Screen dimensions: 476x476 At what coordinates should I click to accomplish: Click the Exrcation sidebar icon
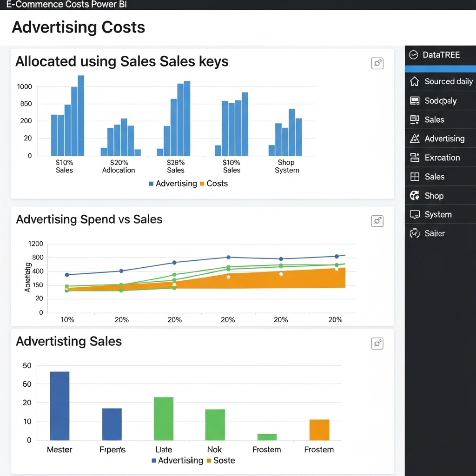pos(415,158)
